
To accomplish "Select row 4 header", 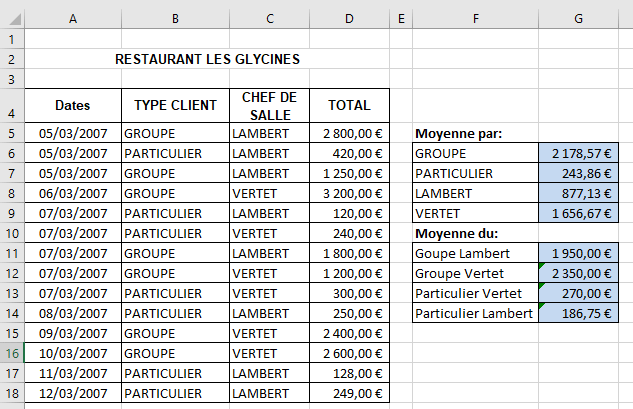I will point(11,105).
